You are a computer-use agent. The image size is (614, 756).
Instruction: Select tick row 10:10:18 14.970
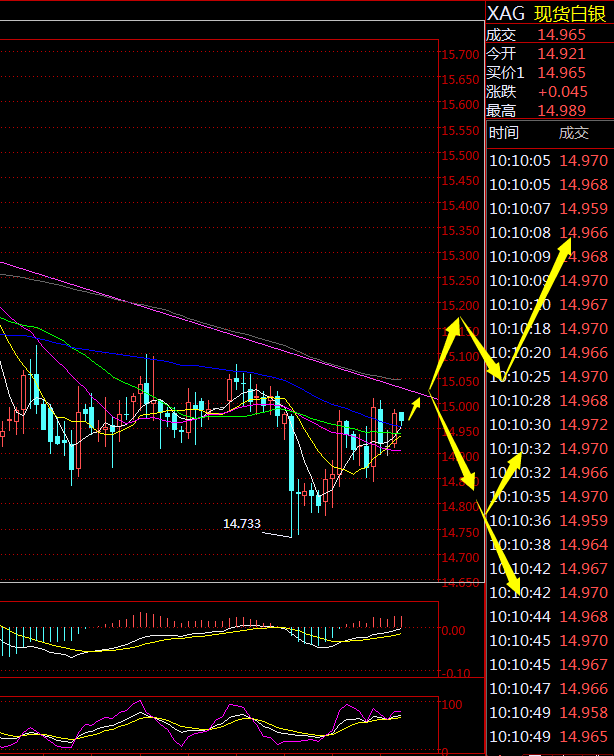549,329
